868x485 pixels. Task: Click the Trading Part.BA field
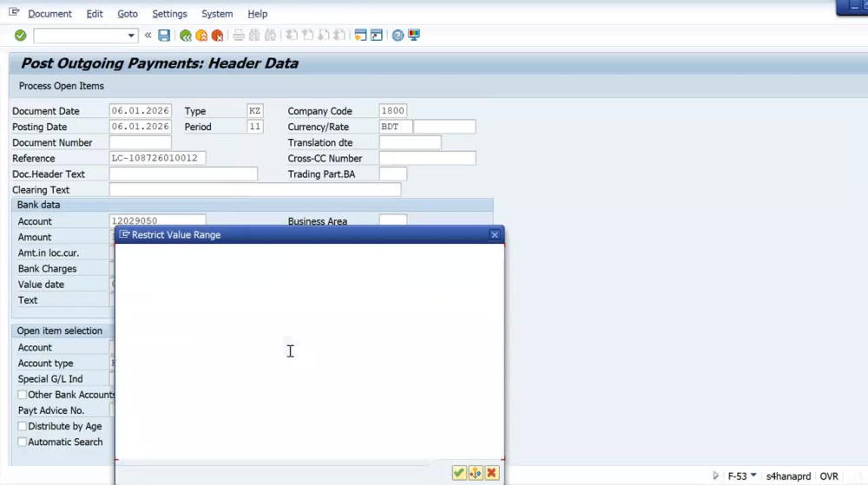(x=393, y=174)
